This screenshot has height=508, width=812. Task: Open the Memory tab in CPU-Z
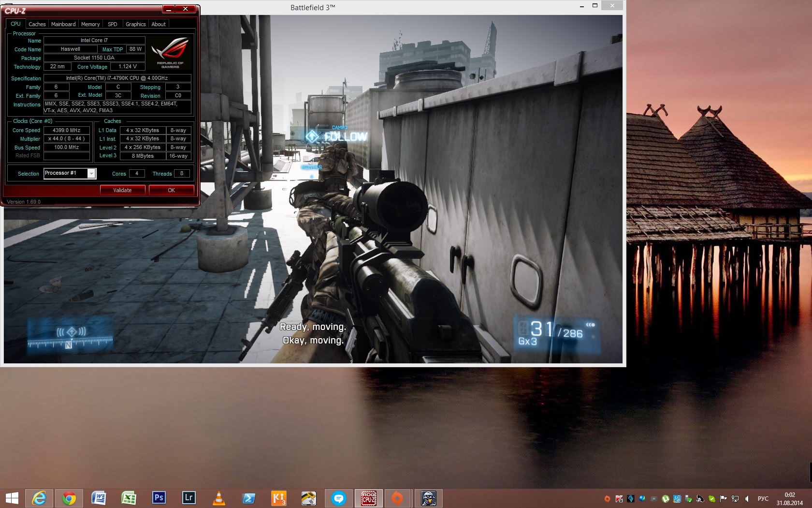(x=90, y=24)
